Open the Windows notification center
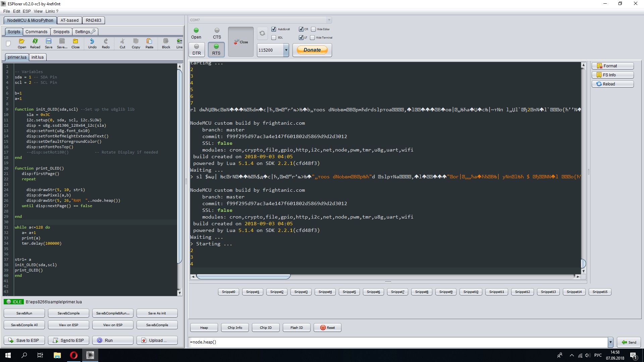This screenshot has height=362, width=644. click(633, 355)
